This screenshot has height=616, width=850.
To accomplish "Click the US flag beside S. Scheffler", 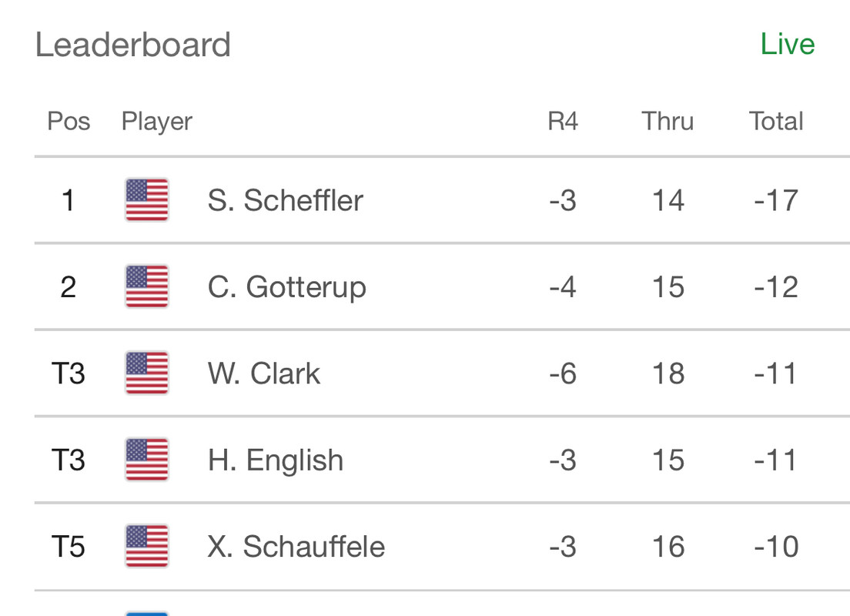I will tap(146, 200).
